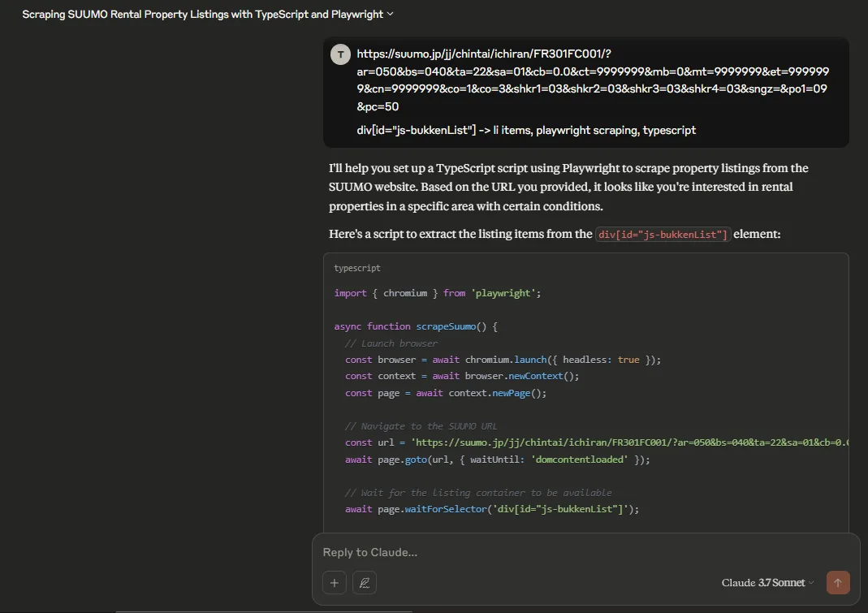Click the horizontal scrollbar at the window bottom
Viewport: 868px width, 613px height.
click(x=264, y=611)
